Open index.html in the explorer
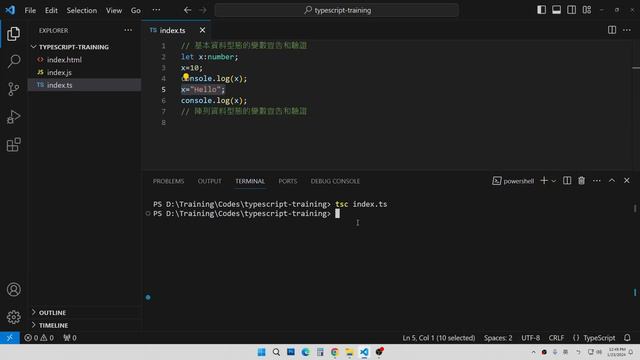640x360 pixels. pos(64,60)
